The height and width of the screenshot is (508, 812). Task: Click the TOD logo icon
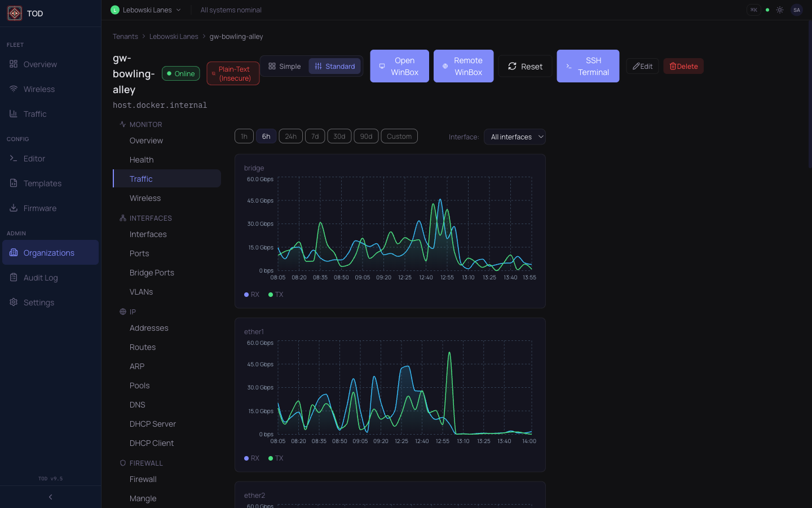tap(14, 13)
